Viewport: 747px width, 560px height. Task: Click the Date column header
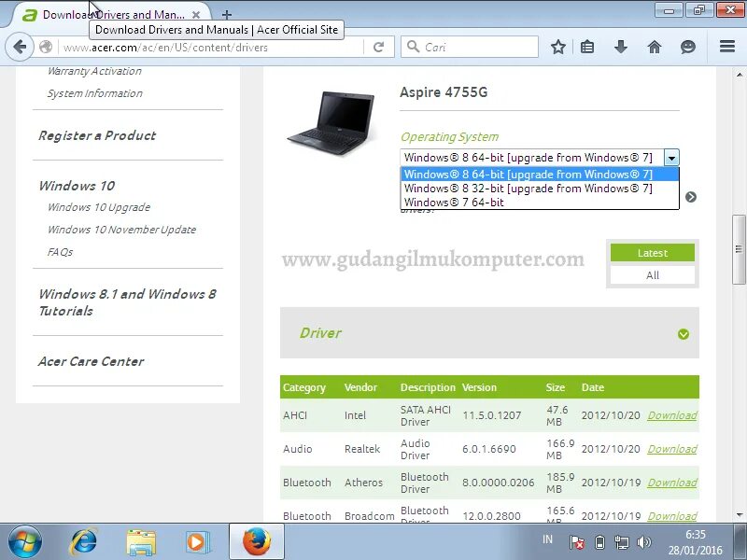pyautogui.click(x=593, y=387)
